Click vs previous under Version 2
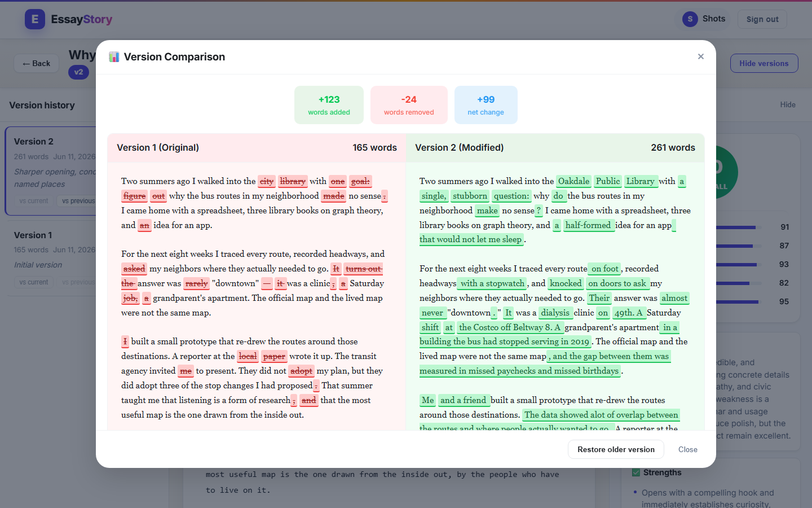This screenshot has height=508, width=812. coord(78,201)
